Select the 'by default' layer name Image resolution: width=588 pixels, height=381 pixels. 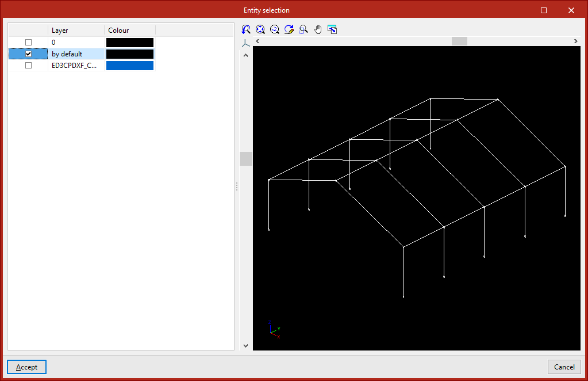click(67, 54)
